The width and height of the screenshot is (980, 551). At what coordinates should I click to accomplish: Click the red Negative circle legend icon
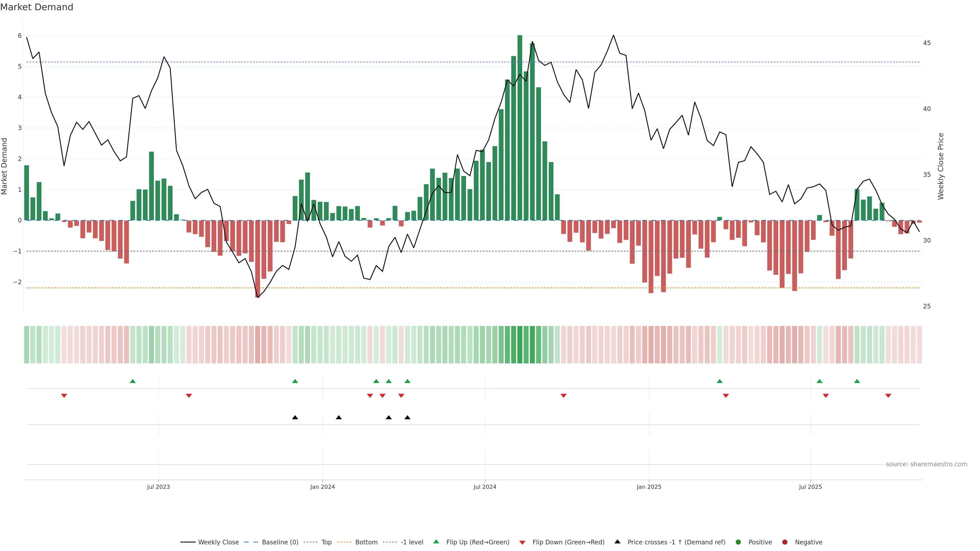pos(785,542)
